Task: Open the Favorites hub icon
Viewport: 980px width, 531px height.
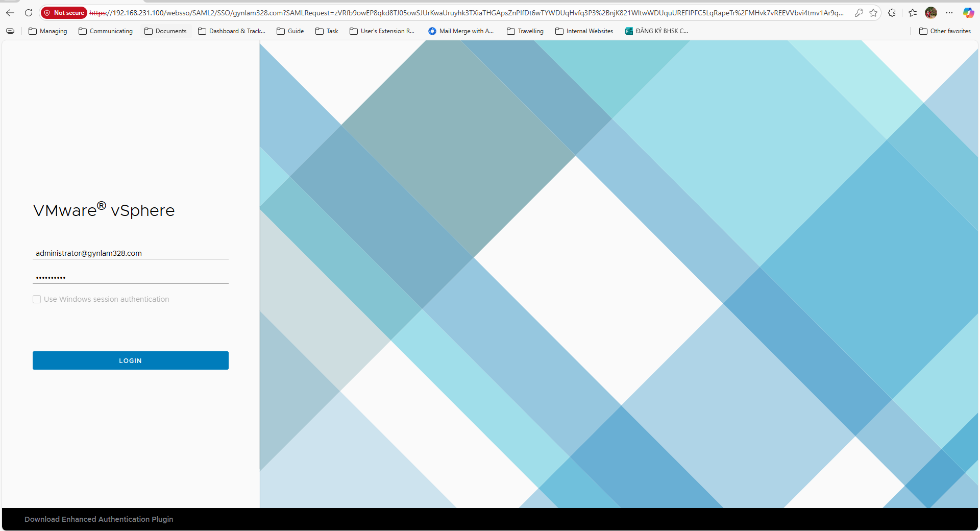Action: coord(913,13)
